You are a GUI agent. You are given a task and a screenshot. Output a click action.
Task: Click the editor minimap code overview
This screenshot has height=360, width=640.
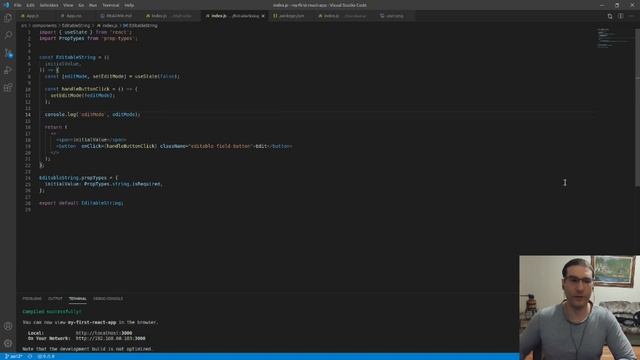(613, 38)
